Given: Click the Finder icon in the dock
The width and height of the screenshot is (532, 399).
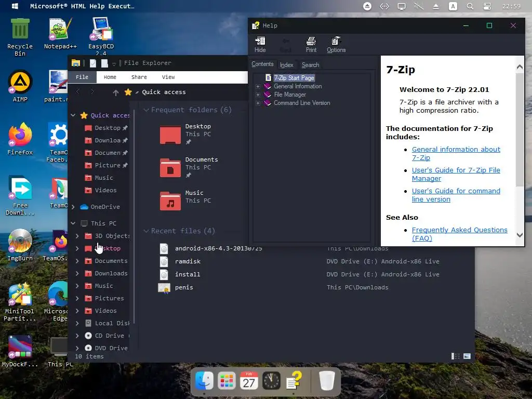Looking at the screenshot, I should 204,380.
